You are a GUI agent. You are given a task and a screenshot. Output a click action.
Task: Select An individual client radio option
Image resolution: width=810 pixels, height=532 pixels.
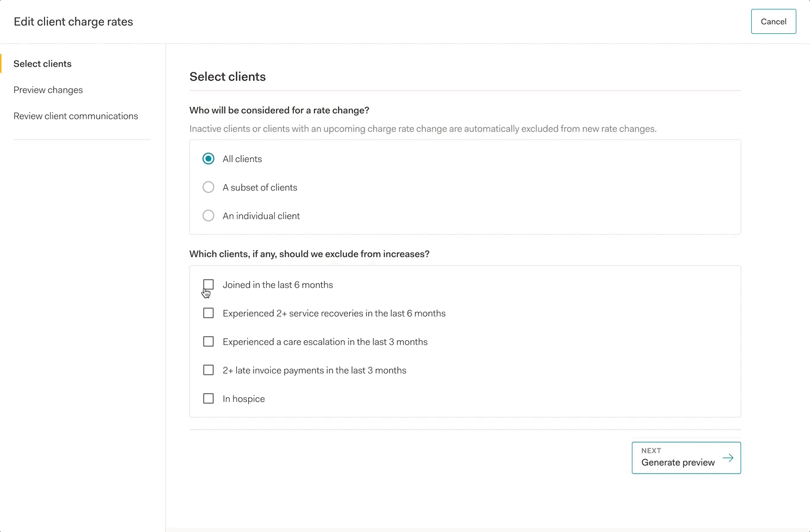click(208, 216)
